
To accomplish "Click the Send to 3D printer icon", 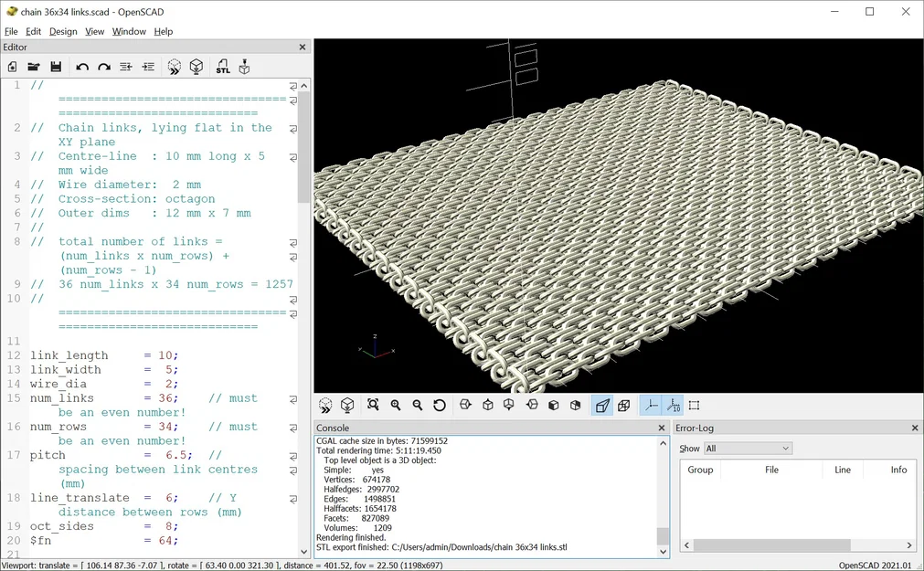I will [x=244, y=67].
